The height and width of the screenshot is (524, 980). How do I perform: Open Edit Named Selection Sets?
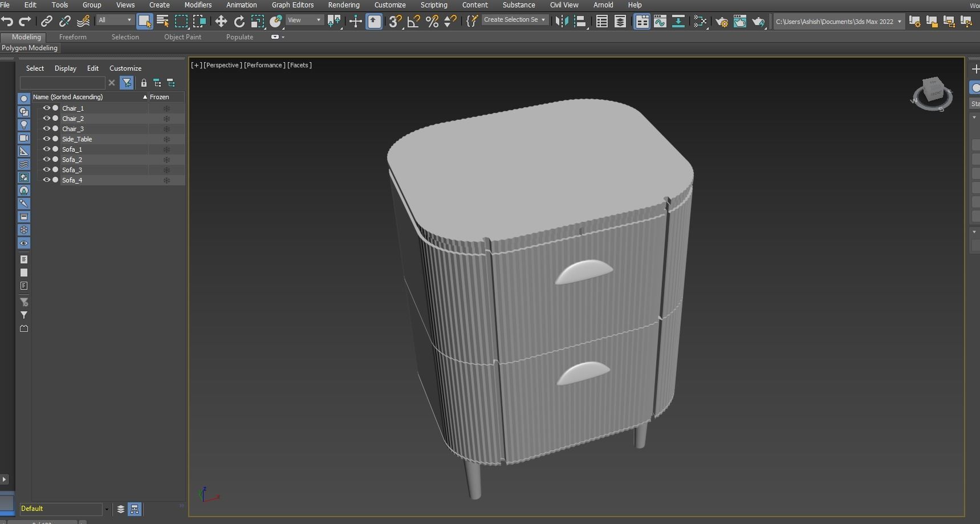471,22
